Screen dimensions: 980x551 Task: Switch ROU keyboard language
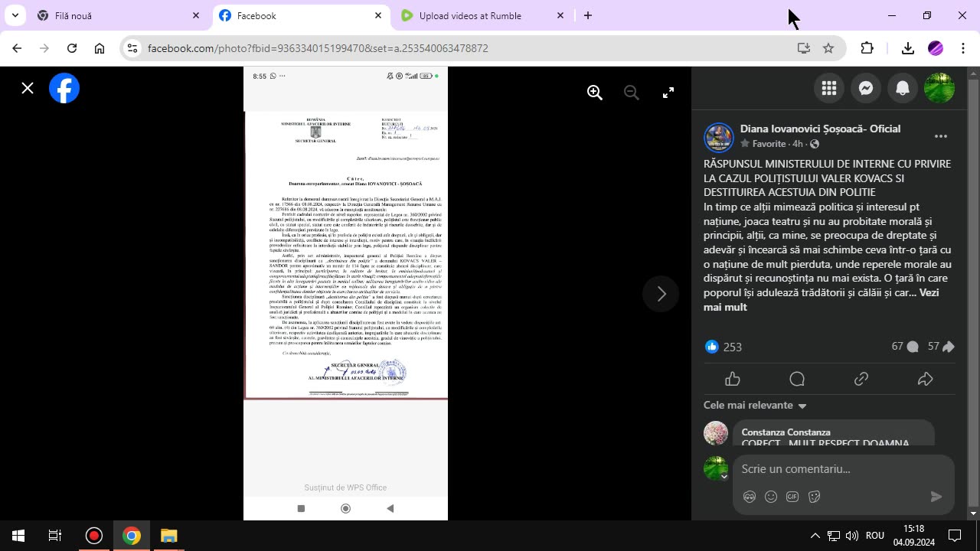(x=875, y=536)
